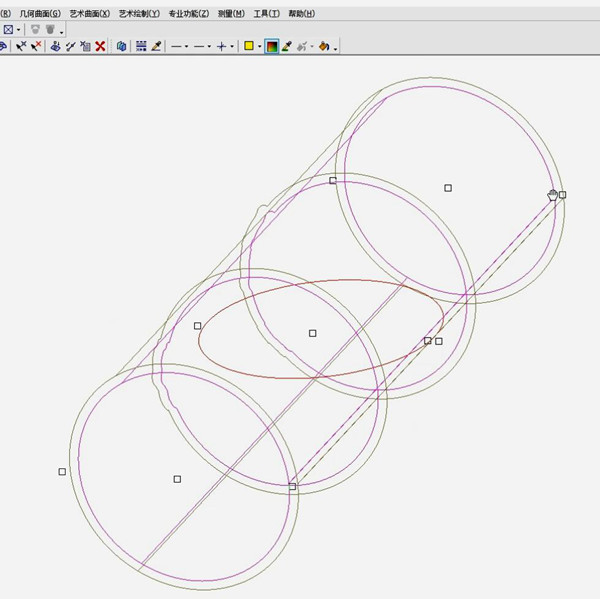Expand the yellow swatch dropdown arrow
This screenshot has height=599, width=600.
259,46
